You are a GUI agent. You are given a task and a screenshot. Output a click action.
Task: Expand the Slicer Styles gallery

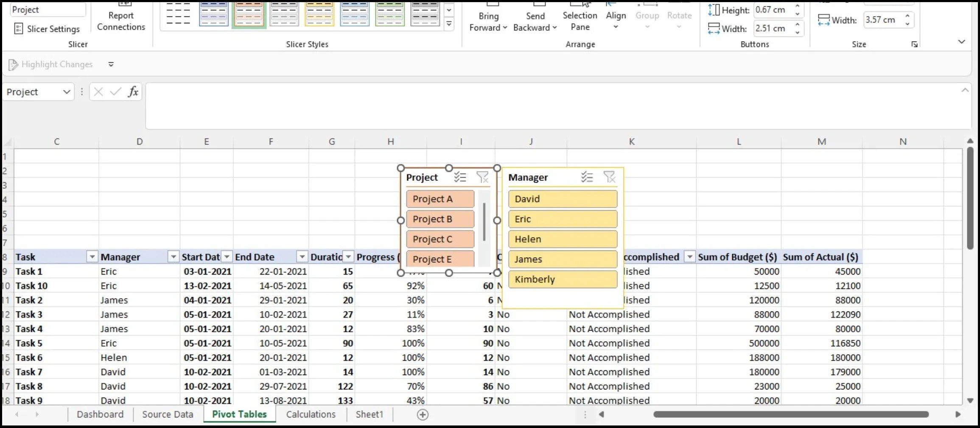pos(448,24)
